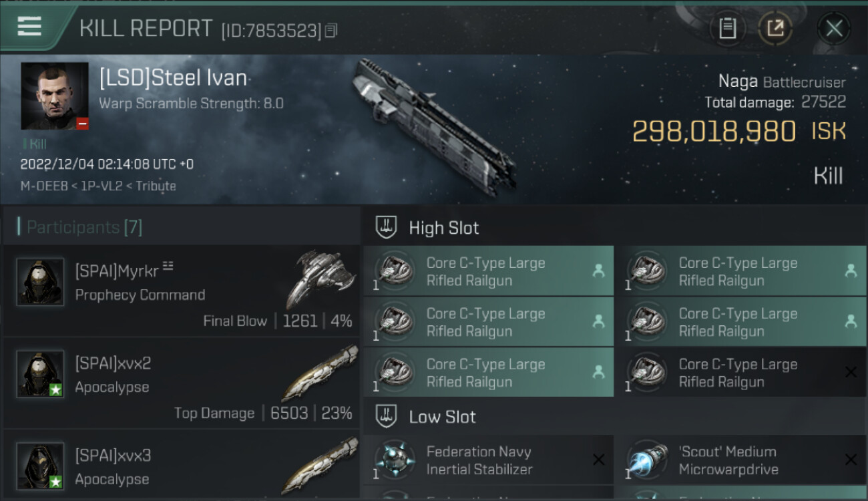Select the xvx2 Apocalypse ship icon
868x501 pixels.
[320, 373]
